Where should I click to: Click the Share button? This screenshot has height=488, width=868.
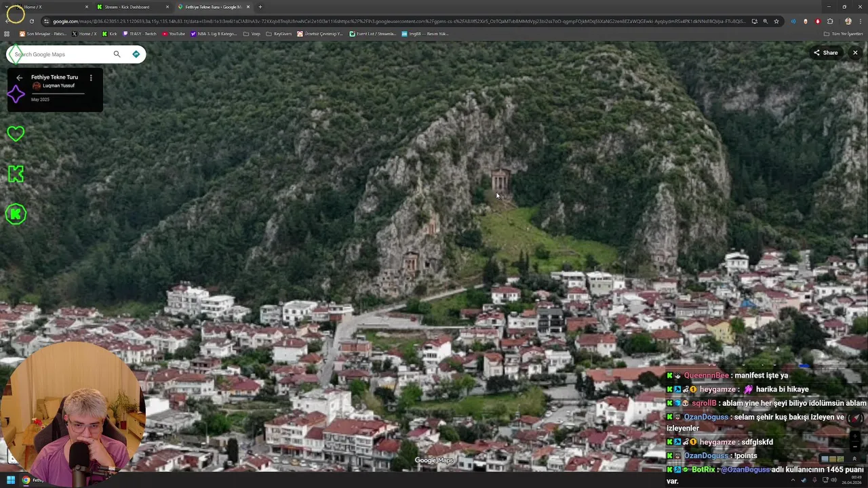point(826,53)
